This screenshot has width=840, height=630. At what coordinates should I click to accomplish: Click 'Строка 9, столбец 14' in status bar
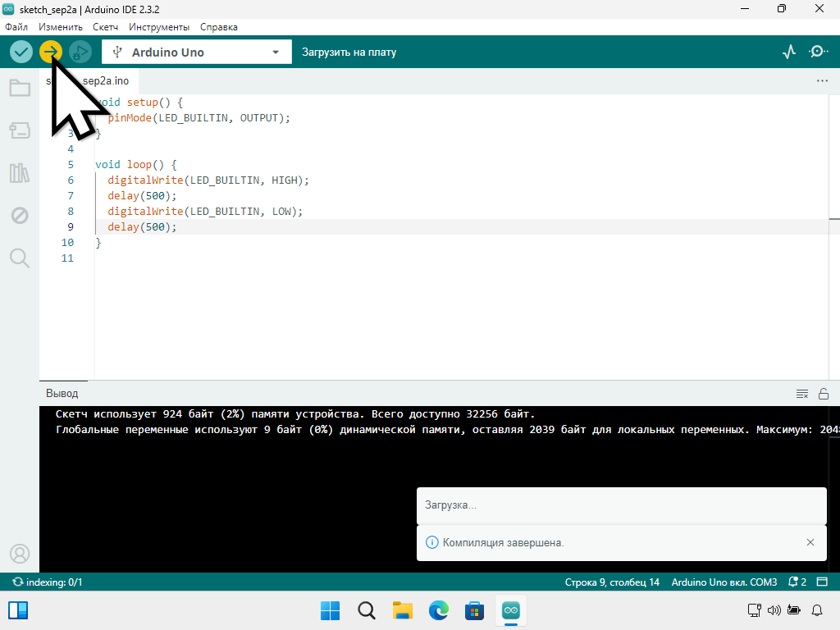(612, 582)
